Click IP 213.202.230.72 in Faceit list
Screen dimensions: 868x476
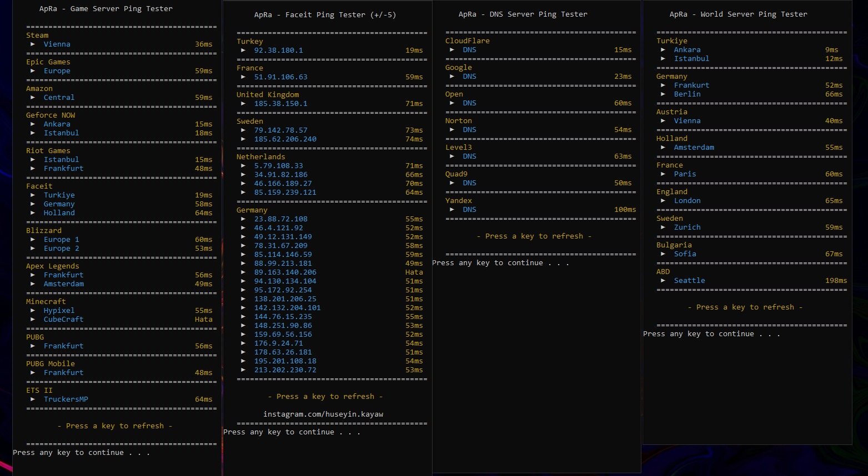285,370
